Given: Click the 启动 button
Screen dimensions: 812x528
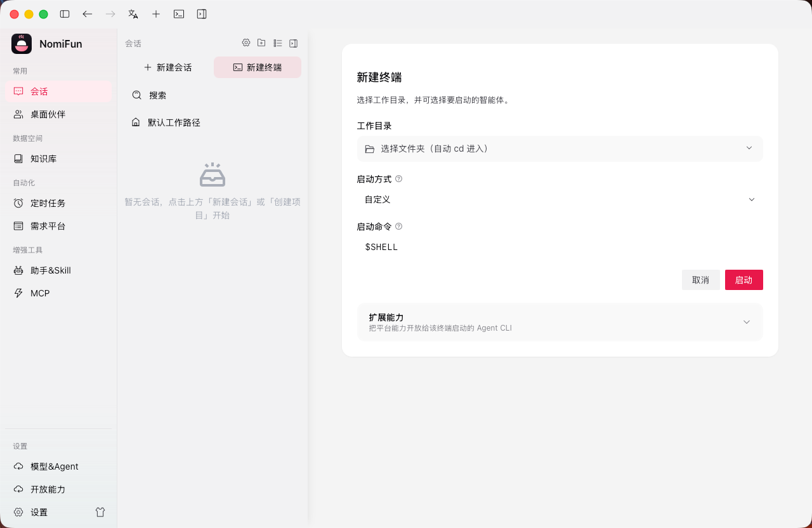Looking at the screenshot, I should tap(744, 280).
